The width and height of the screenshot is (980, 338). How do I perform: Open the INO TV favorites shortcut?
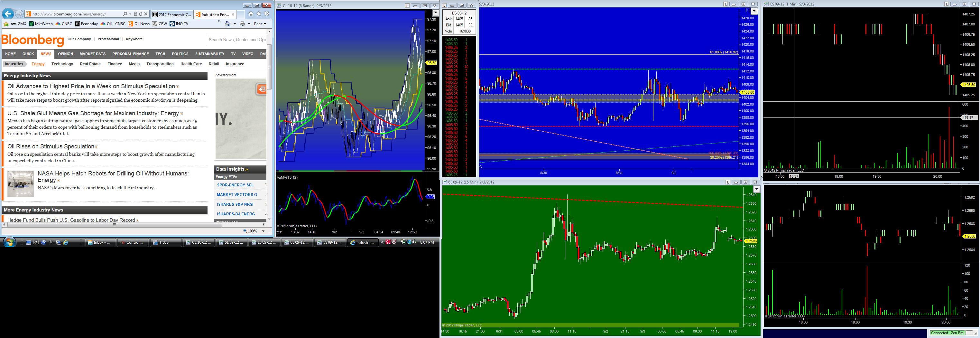[x=179, y=23]
